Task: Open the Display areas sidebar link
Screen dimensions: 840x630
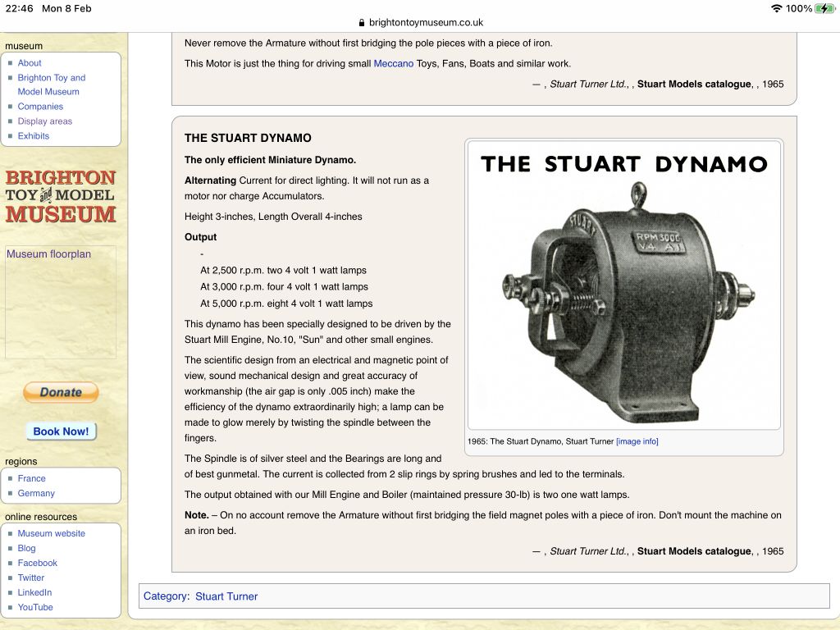Action: 44,121
